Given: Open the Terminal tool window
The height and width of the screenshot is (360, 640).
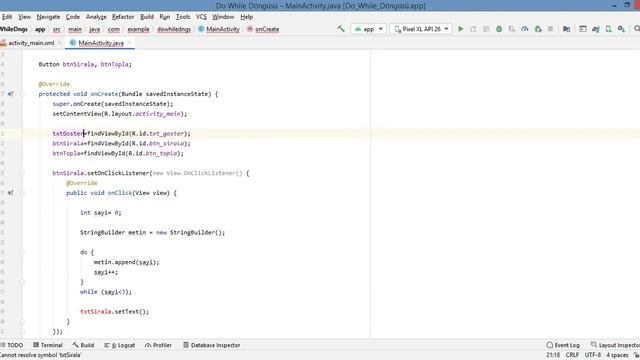Looking at the screenshot, I should [x=48, y=345].
